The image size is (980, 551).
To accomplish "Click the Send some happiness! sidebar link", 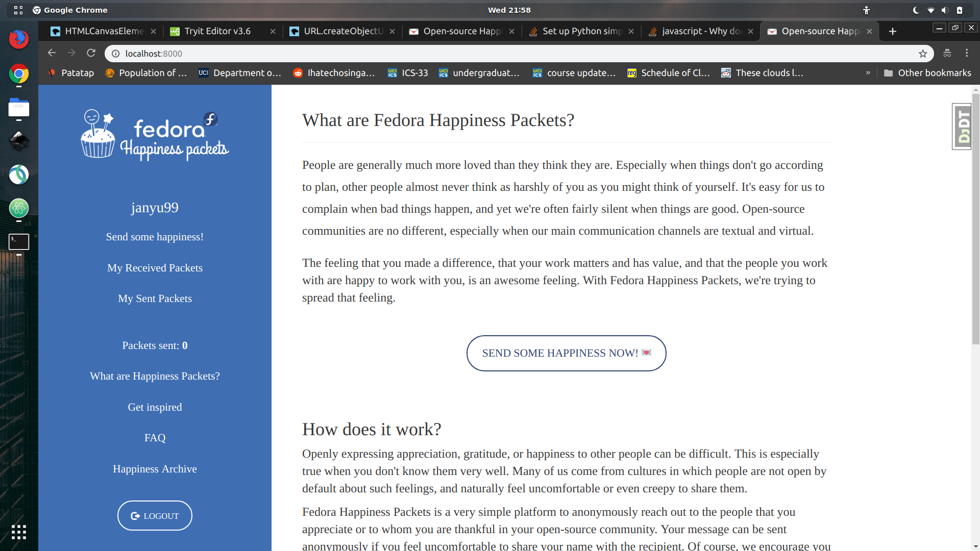I will tap(155, 237).
